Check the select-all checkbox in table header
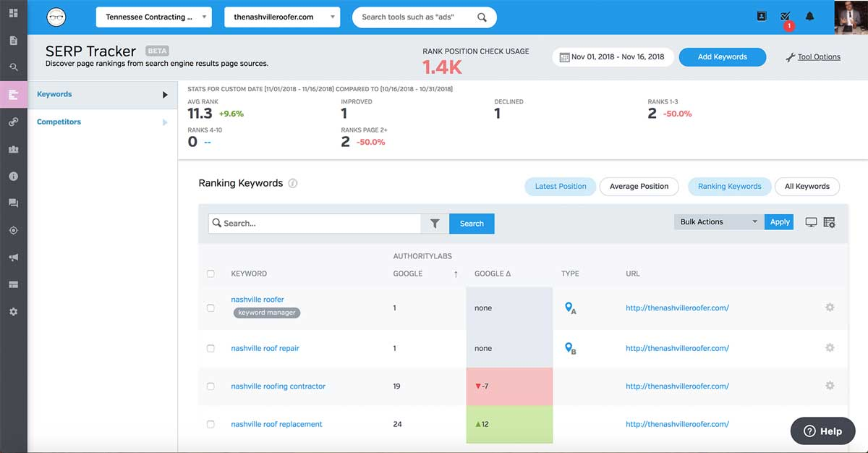 (x=210, y=274)
